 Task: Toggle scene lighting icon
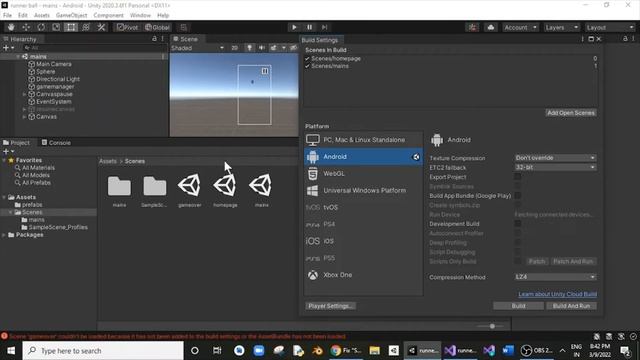tap(249, 48)
